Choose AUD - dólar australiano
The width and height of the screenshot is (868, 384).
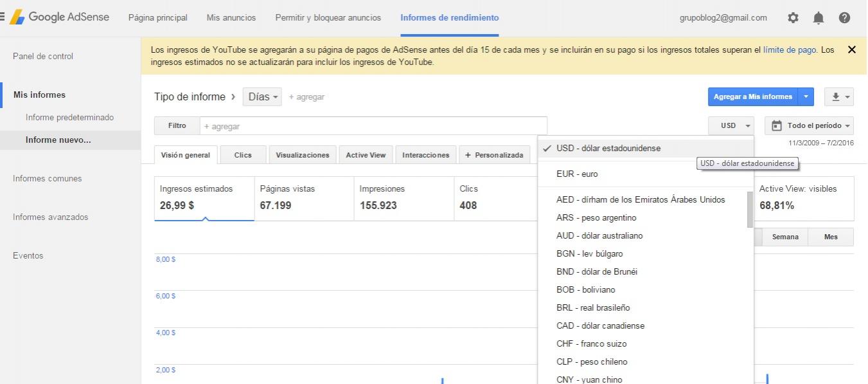[x=642, y=235]
